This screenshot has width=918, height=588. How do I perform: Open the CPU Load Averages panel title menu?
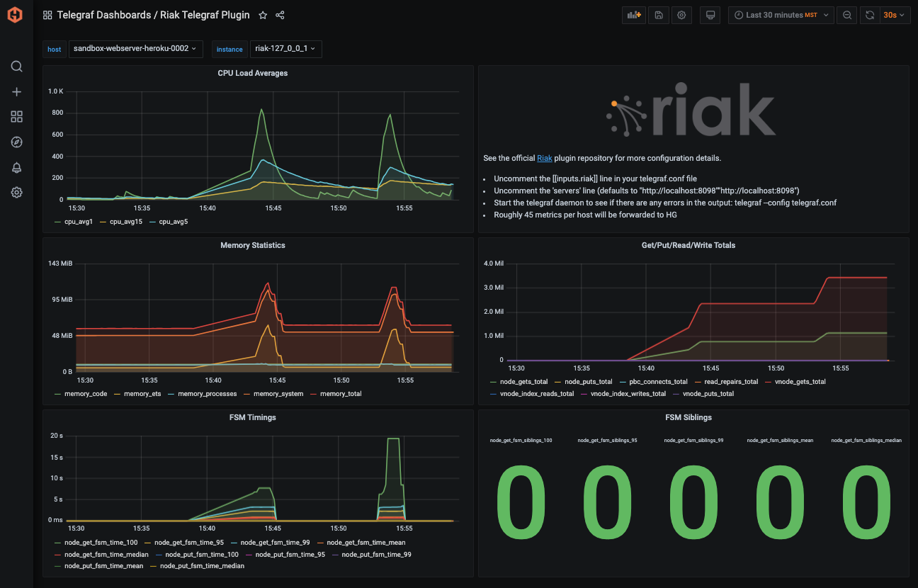(x=253, y=73)
